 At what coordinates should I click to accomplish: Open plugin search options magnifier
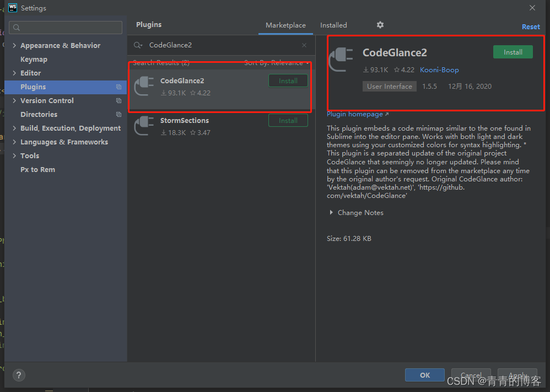138,45
